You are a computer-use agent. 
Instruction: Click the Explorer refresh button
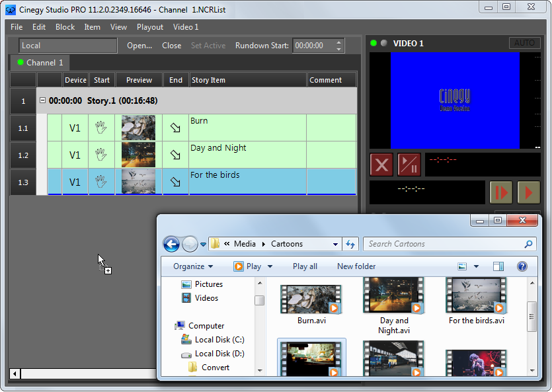(350, 244)
